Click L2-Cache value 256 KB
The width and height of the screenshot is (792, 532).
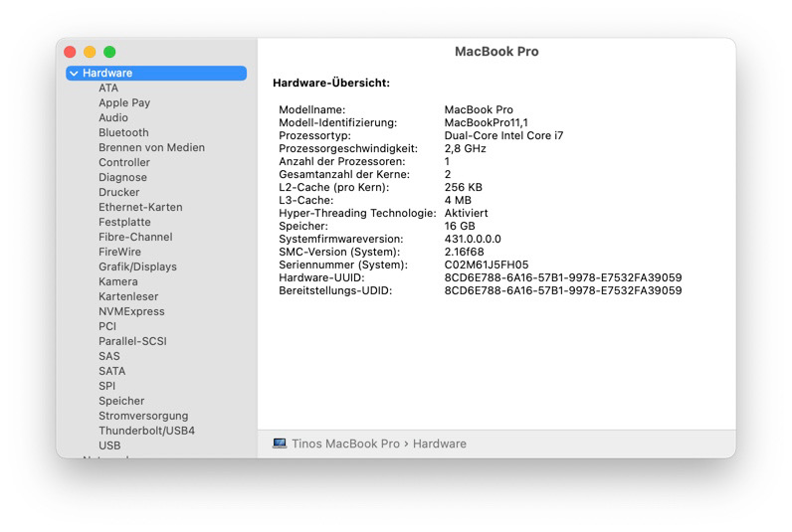464,187
